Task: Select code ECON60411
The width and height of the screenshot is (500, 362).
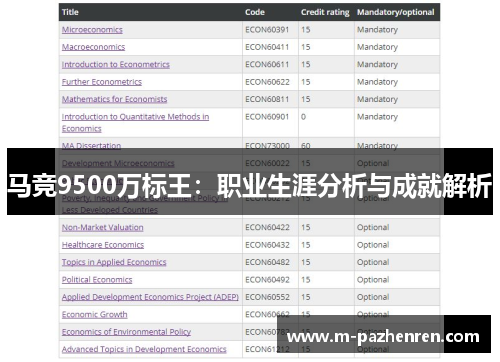Action: click(267, 47)
